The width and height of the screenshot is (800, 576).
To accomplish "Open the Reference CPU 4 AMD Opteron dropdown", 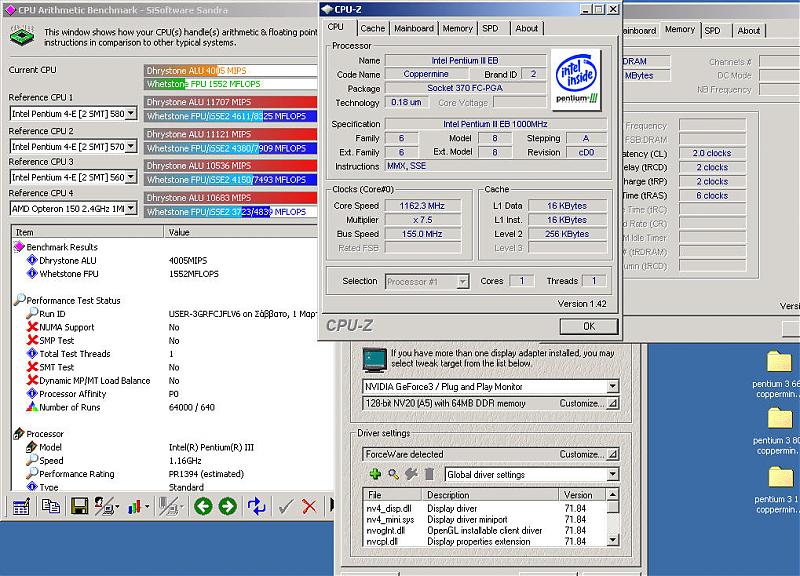I will [x=131, y=208].
